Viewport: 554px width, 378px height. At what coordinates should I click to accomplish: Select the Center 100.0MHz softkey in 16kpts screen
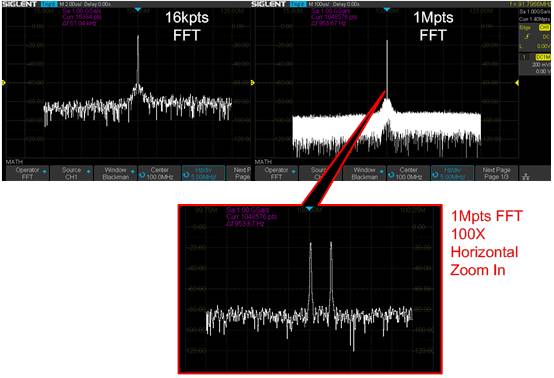tap(159, 173)
